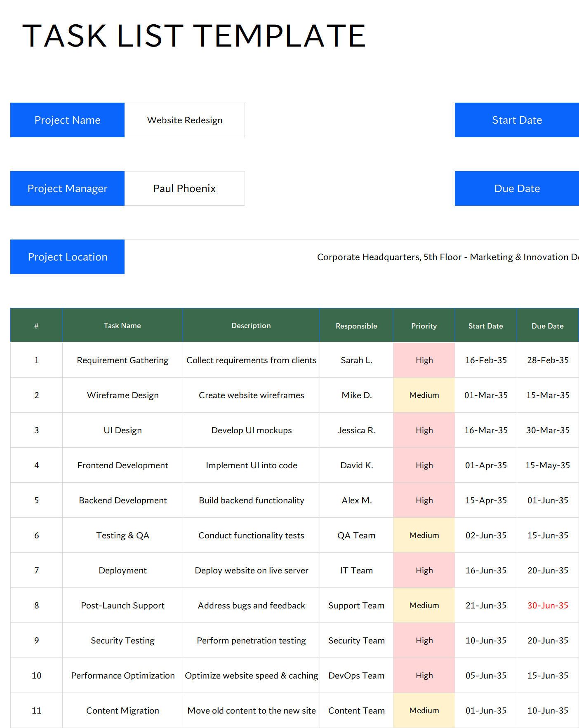Image resolution: width=579 pixels, height=728 pixels.
Task: Click the 10-Jun-35 due date cell
Action: pyautogui.click(x=548, y=711)
